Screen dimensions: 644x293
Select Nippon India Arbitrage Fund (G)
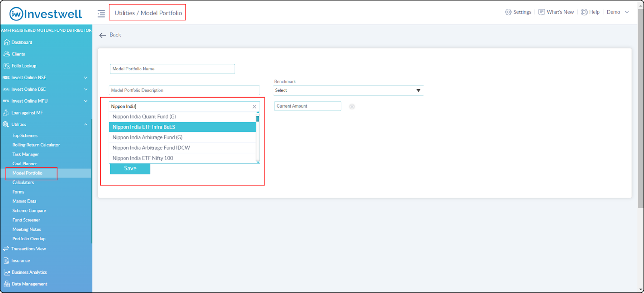(x=182, y=137)
